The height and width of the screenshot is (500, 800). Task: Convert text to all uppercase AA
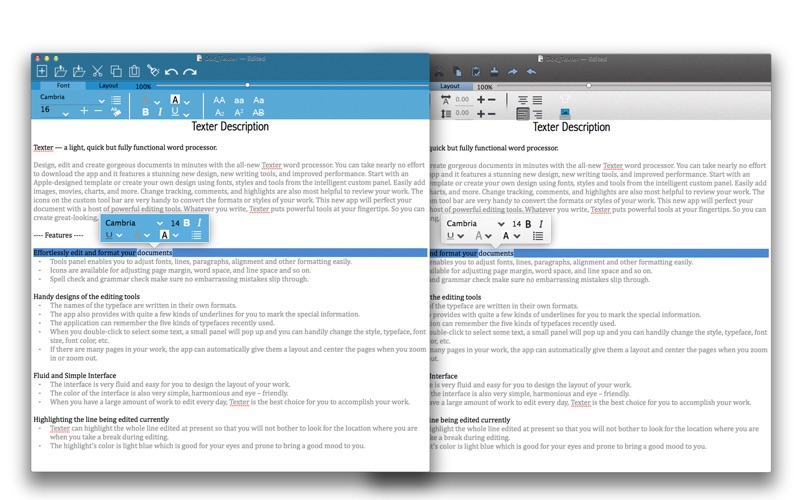tap(219, 100)
